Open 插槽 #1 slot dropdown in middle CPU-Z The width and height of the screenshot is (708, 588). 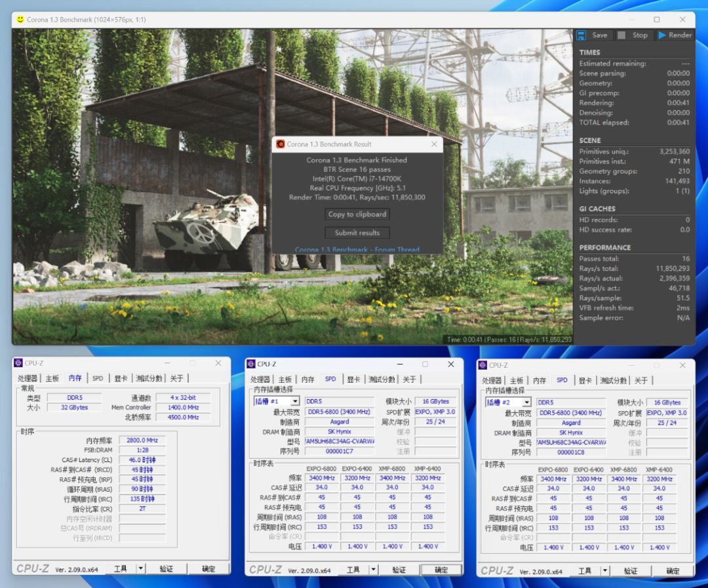[295, 401]
